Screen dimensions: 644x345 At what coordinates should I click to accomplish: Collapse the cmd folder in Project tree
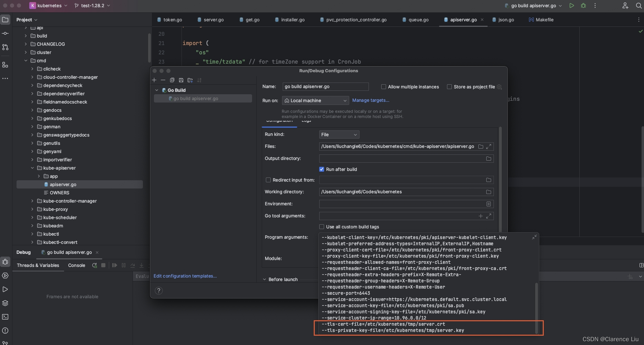click(26, 61)
